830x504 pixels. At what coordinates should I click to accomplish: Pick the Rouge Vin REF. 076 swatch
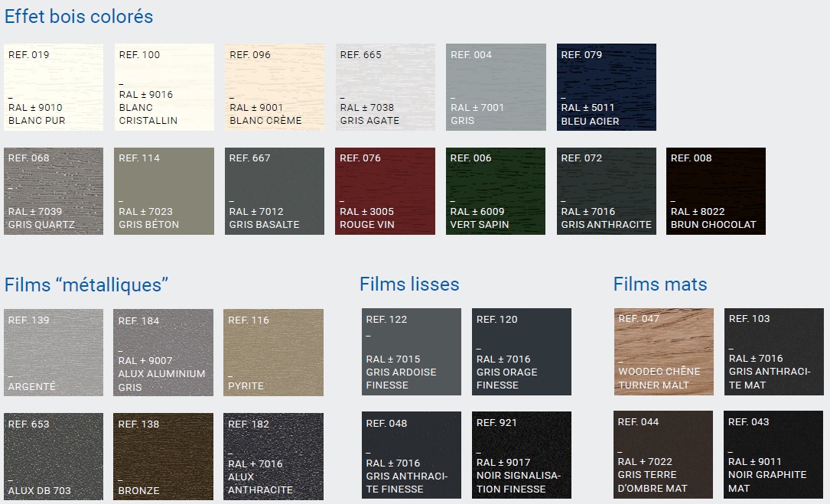click(385, 191)
